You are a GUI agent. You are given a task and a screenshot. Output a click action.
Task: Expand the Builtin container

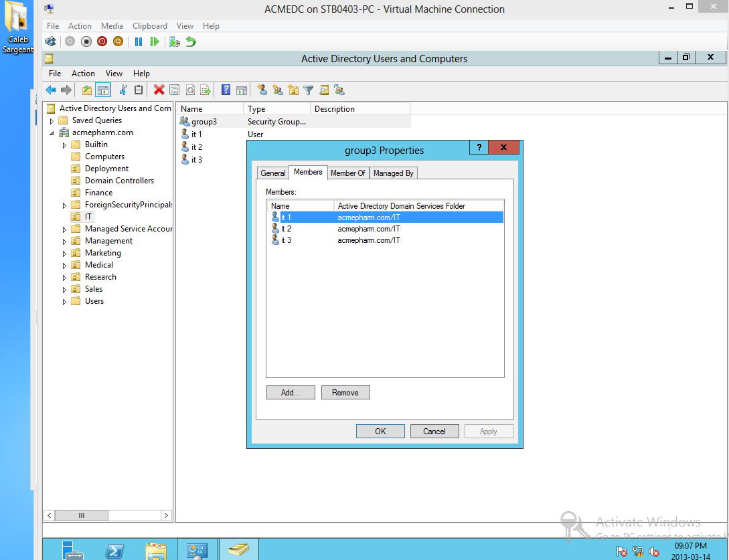64,145
